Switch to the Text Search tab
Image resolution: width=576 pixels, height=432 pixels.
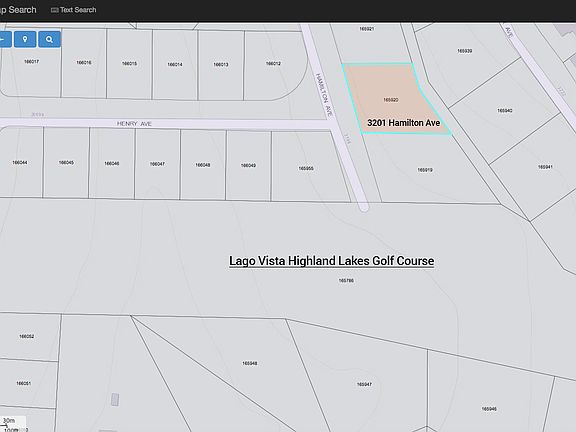pos(73,10)
